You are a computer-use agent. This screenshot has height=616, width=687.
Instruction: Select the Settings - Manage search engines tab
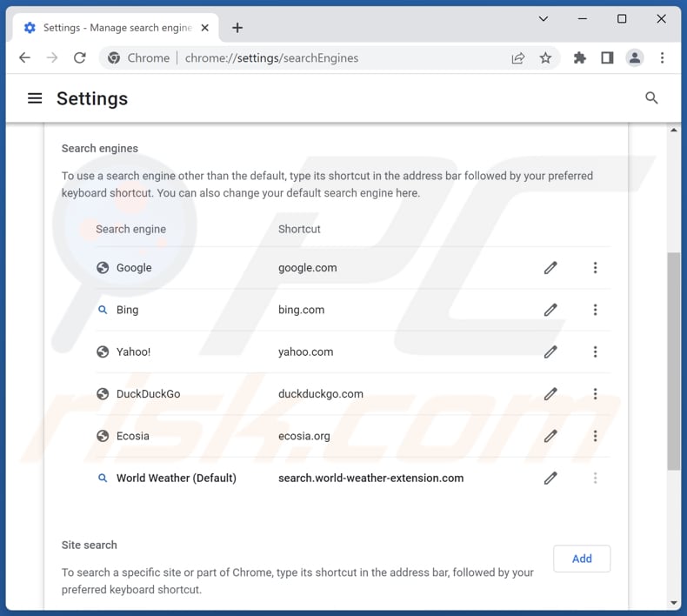tap(116, 28)
